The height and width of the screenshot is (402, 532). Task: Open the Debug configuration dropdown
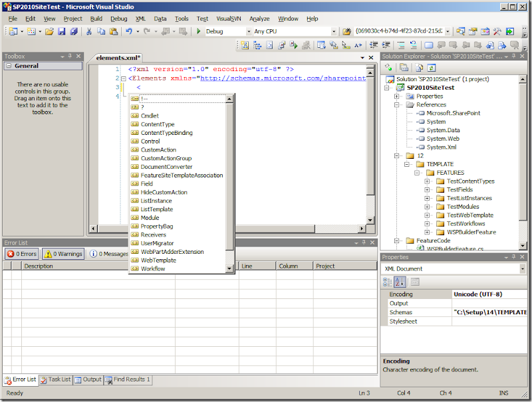click(249, 31)
